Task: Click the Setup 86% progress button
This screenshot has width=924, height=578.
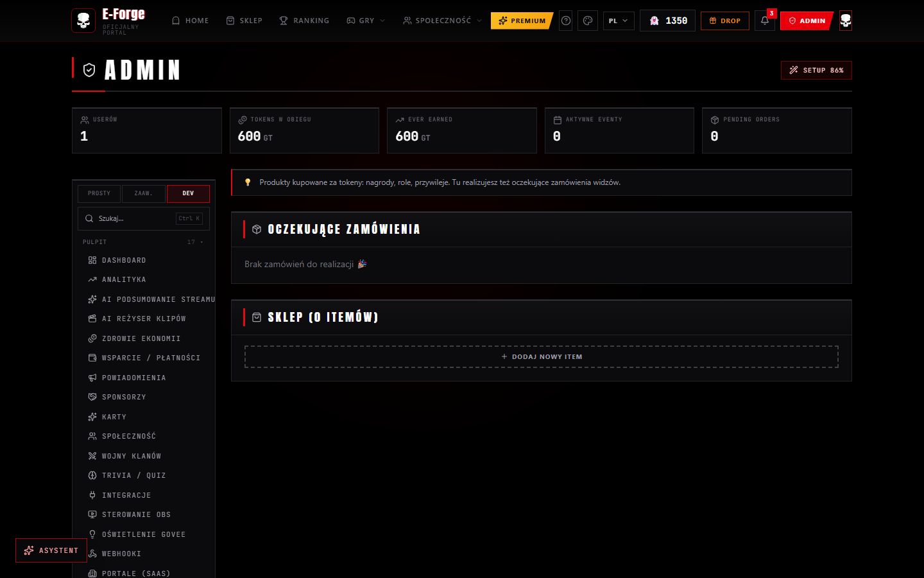Action: coord(816,70)
